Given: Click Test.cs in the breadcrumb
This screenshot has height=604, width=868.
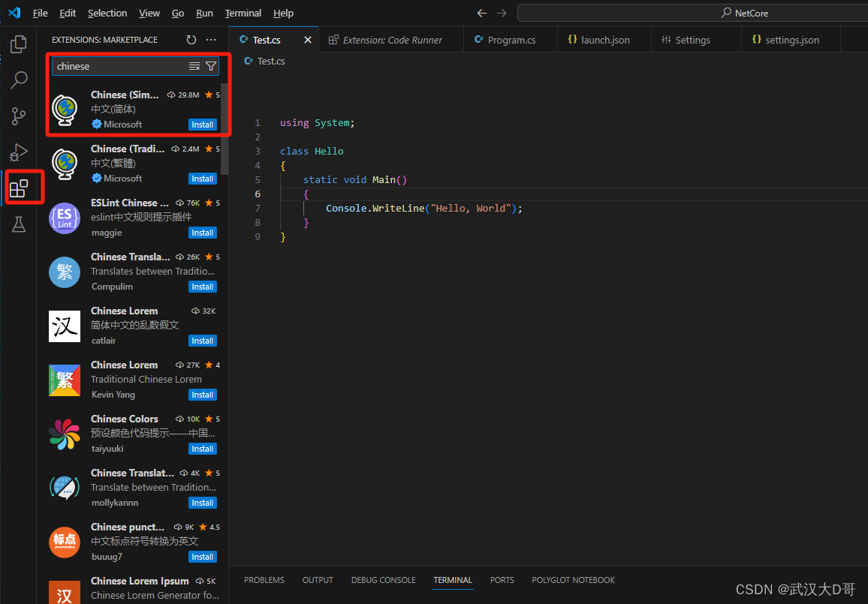Looking at the screenshot, I should coord(271,61).
